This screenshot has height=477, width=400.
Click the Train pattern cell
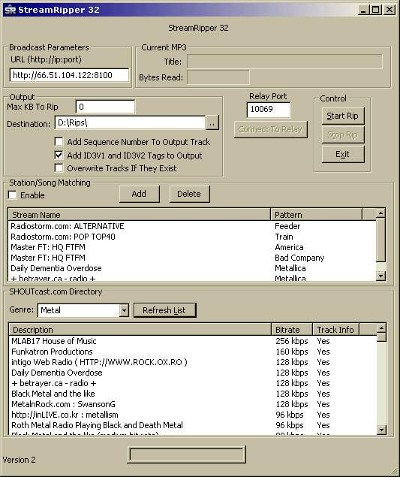[284, 237]
